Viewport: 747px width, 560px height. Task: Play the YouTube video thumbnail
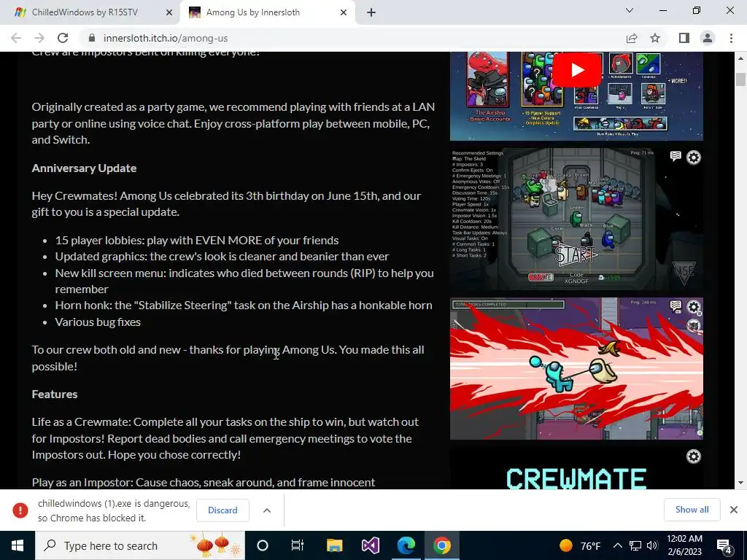pos(576,70)
